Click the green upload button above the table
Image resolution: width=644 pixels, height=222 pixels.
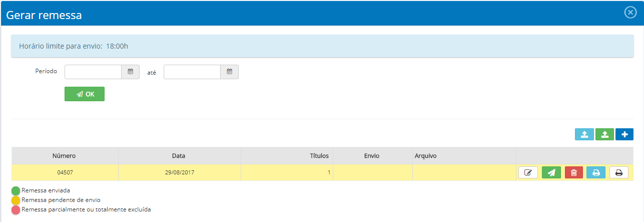point(604,134)
